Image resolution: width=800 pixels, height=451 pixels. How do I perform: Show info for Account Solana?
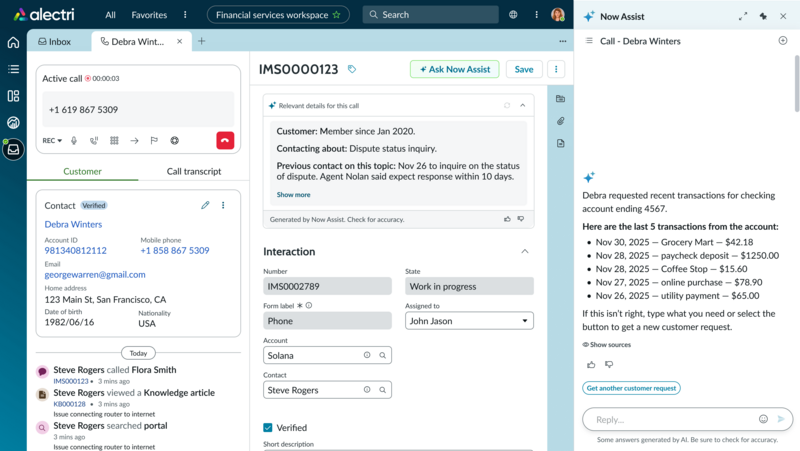point(367,355)
